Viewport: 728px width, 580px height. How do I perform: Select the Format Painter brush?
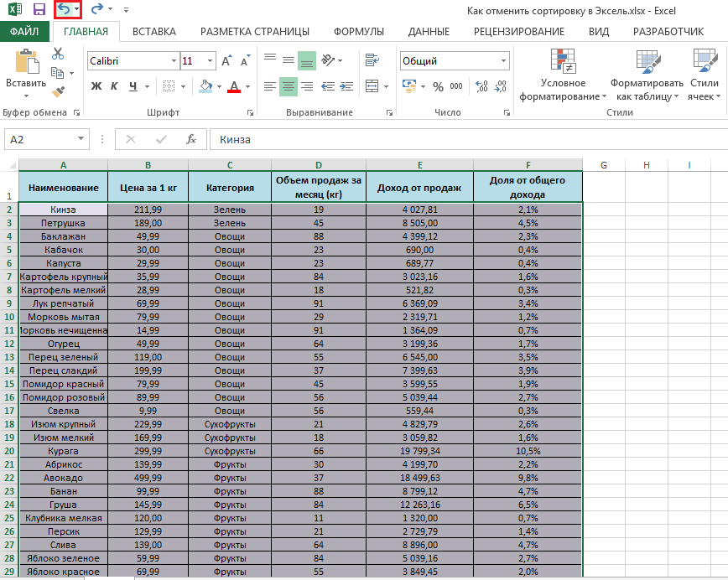[x=58, y=91]
